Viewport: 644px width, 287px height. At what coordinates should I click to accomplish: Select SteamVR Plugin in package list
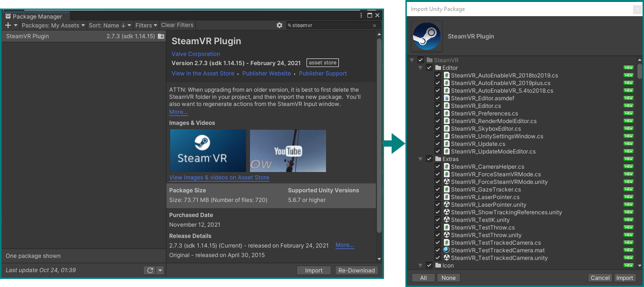(84, 36)
